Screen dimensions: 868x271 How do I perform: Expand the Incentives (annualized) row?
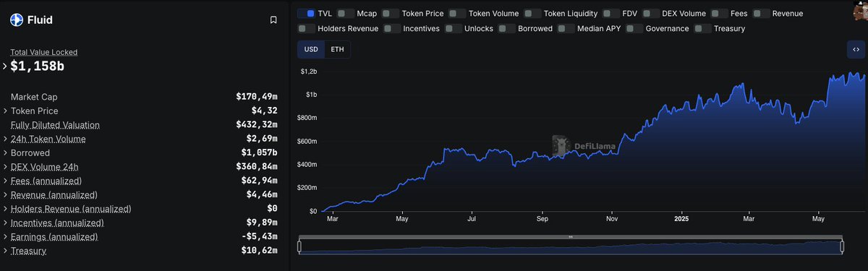5,223
